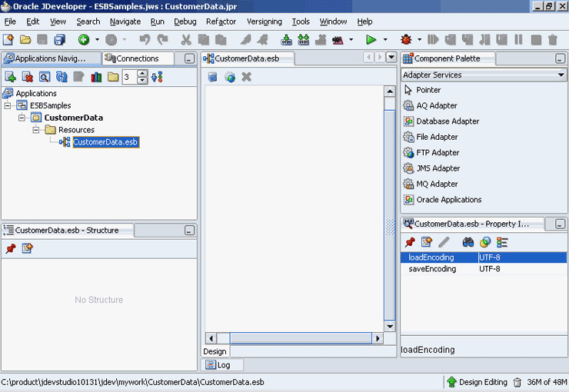
Task: Click the Undo toolbar icon
Action: pos(145,39)
